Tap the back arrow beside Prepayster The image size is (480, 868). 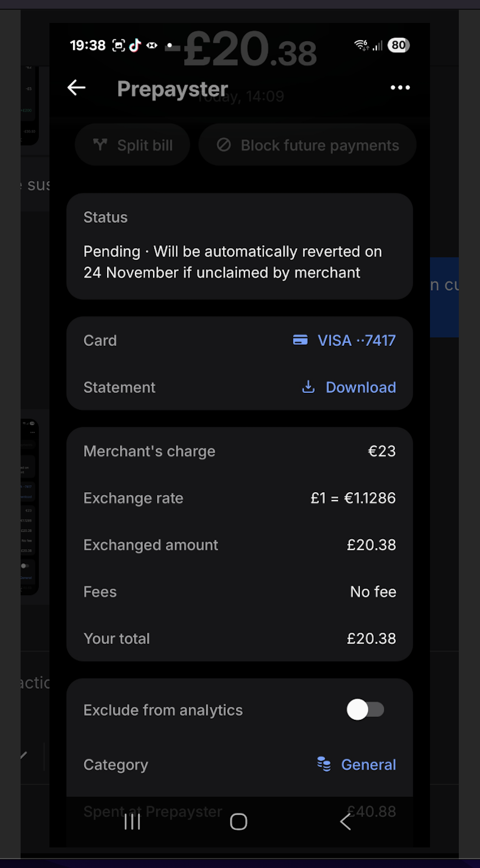click(76, 88)
